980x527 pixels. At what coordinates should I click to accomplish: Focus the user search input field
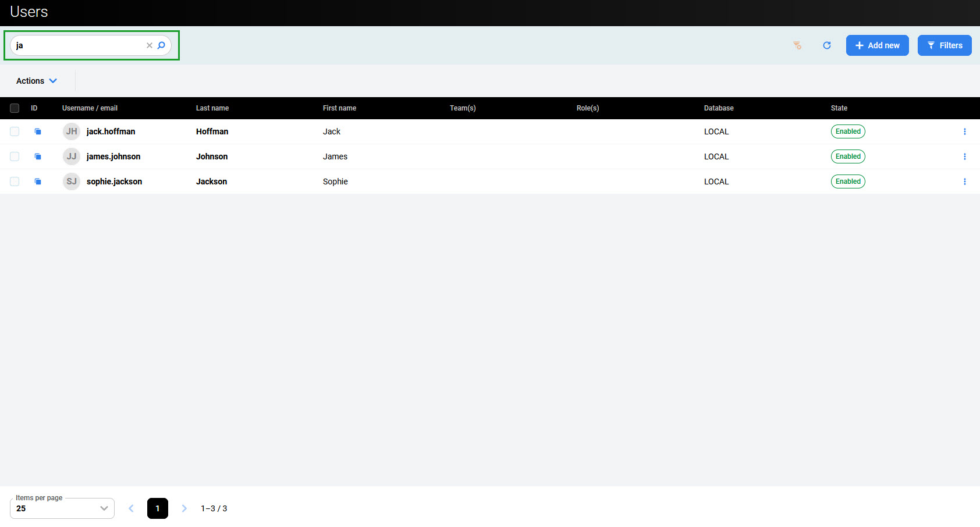[x=79, y=45]
